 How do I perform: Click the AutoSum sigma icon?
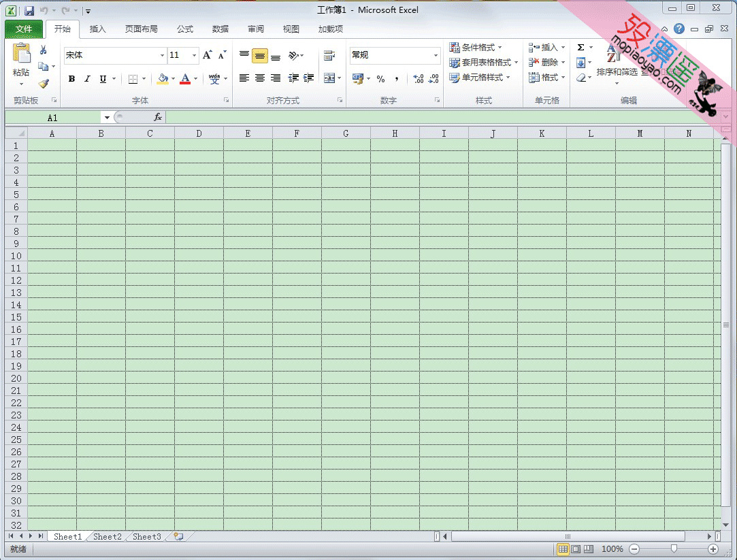[581, 48]
